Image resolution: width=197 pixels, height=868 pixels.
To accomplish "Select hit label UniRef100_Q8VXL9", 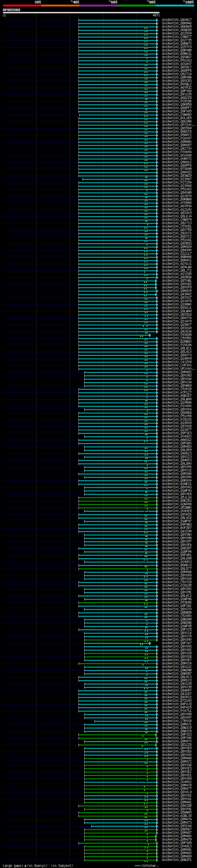I will 176,792.
